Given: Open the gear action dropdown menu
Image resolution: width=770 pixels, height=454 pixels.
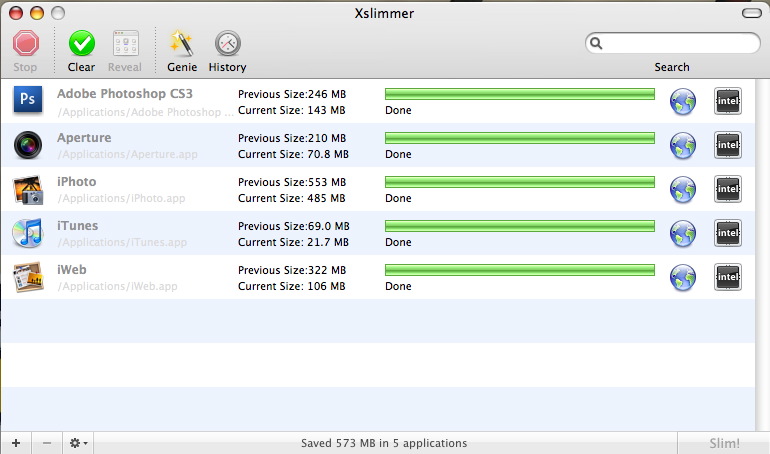Looking at the screenshot, I should pos(78,443).
